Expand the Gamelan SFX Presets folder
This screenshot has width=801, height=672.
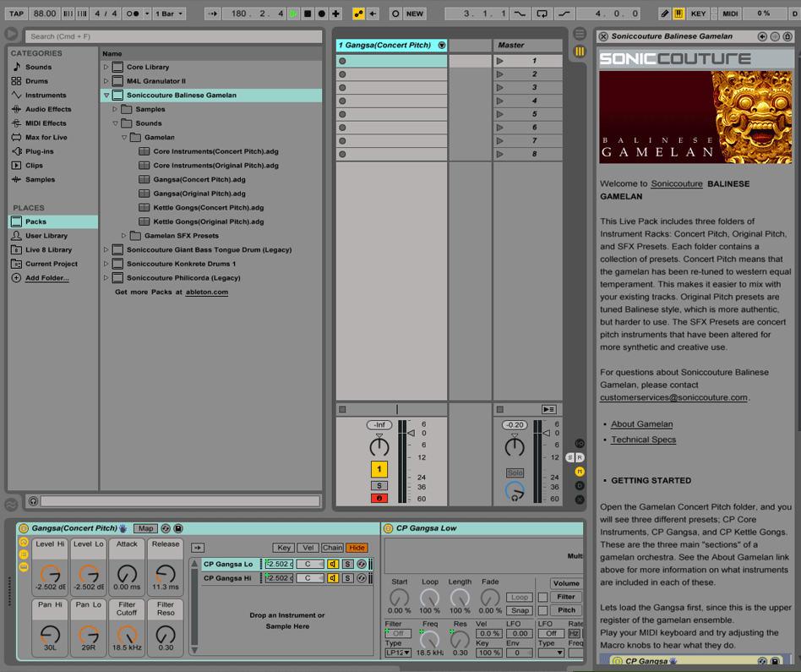(123, 236)
